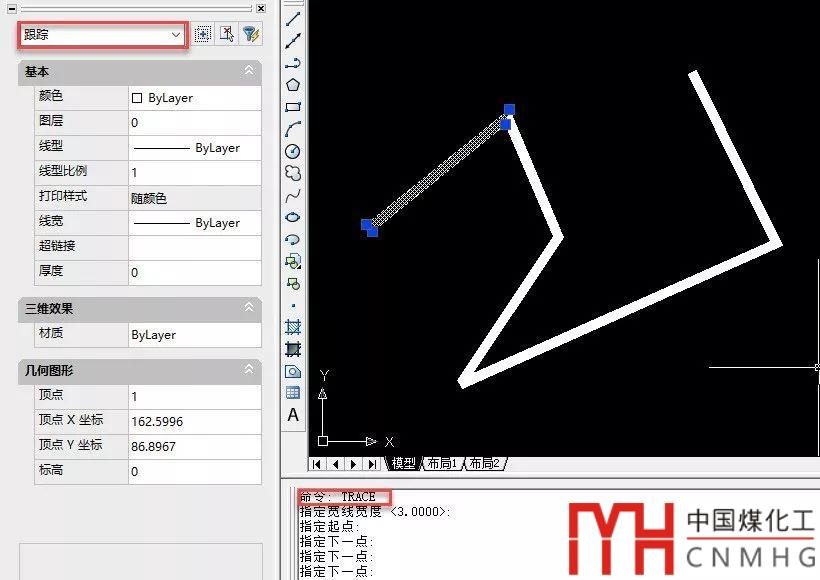Click the 顶点 number field
The height and width of the screenshot is (580, 820).
click(x=195, y=396)
